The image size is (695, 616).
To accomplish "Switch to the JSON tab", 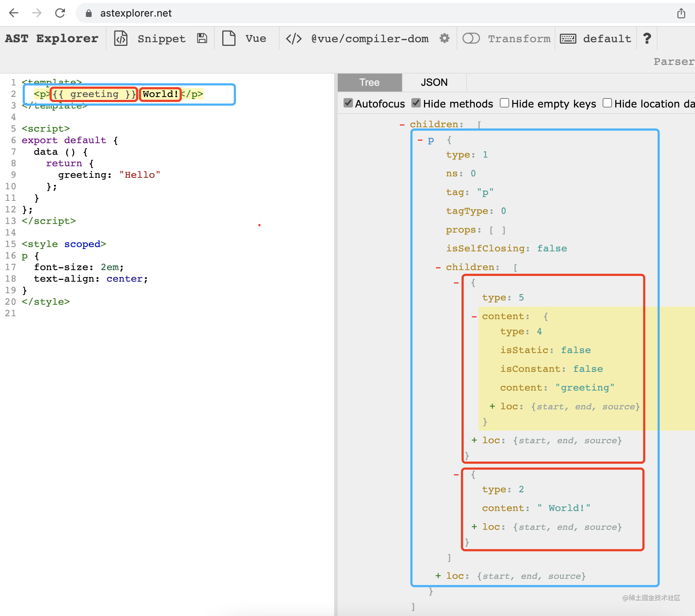I will pyautogui.click(x=434, y=83).
